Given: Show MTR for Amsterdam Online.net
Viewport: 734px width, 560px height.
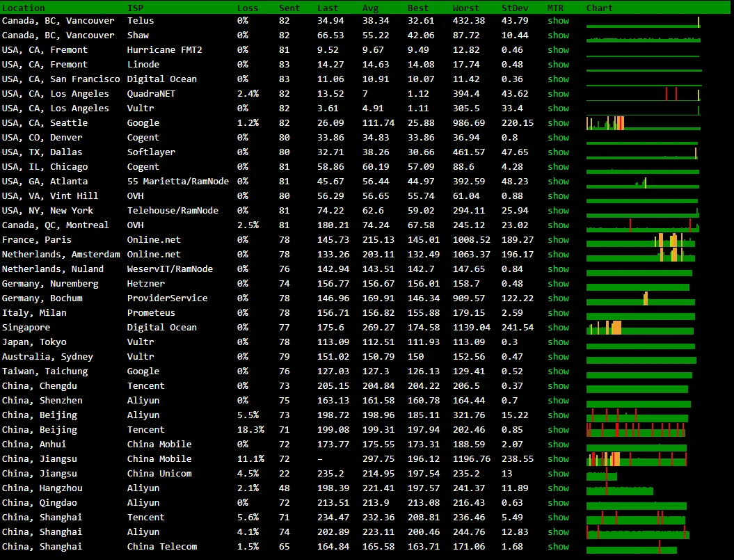Looking at the screenshot, I should click(559, 254).
